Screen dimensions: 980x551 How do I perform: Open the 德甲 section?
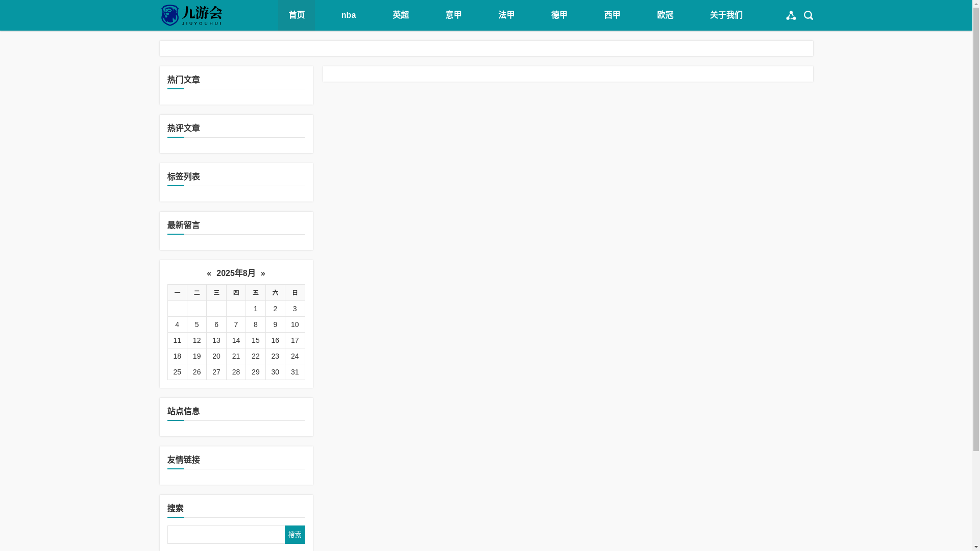pyautogui.click(x=559, y=15)
